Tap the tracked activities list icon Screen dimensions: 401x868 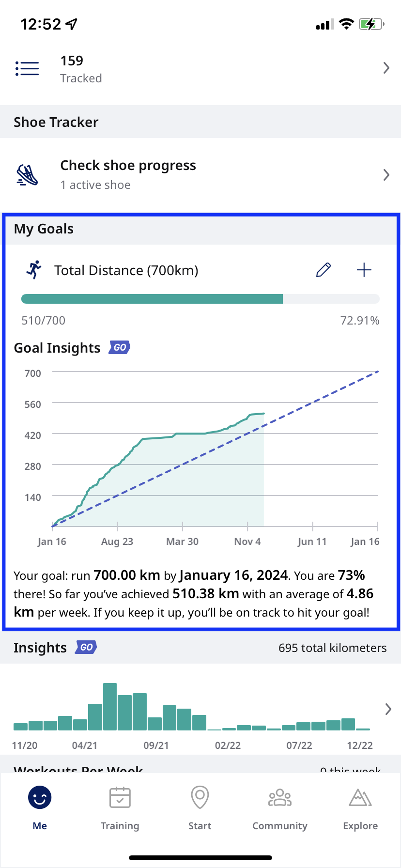click(x=27, y=69)
